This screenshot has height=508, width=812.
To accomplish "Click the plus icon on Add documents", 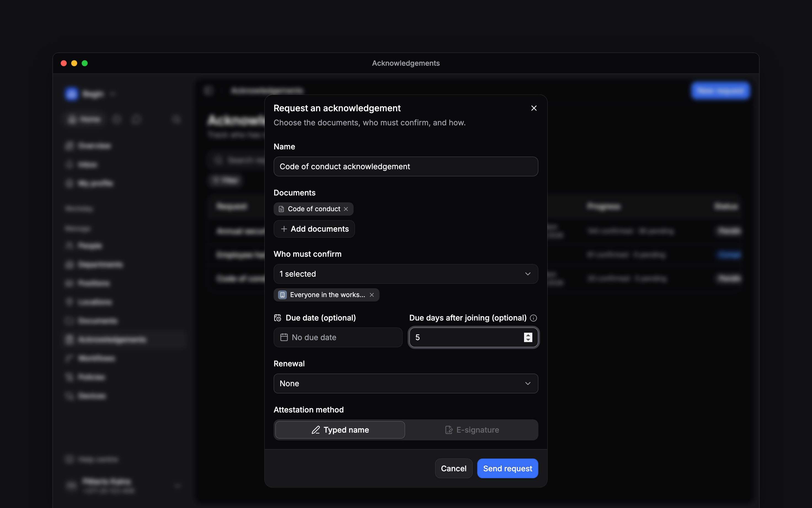I will tap(284, 229).
